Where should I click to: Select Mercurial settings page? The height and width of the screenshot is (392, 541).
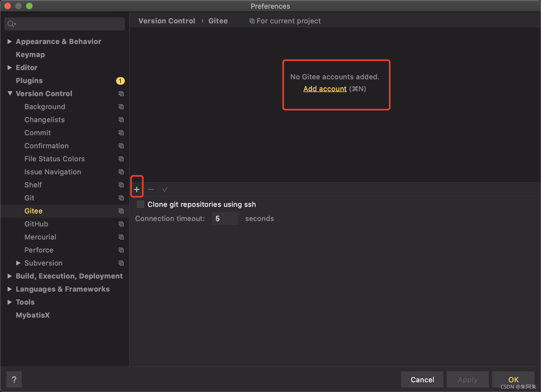[x=40, y=237]
